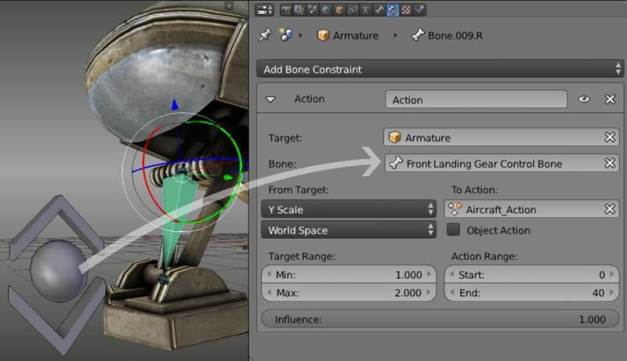
Task: Open the Scene properties tab
Action: 312,10
